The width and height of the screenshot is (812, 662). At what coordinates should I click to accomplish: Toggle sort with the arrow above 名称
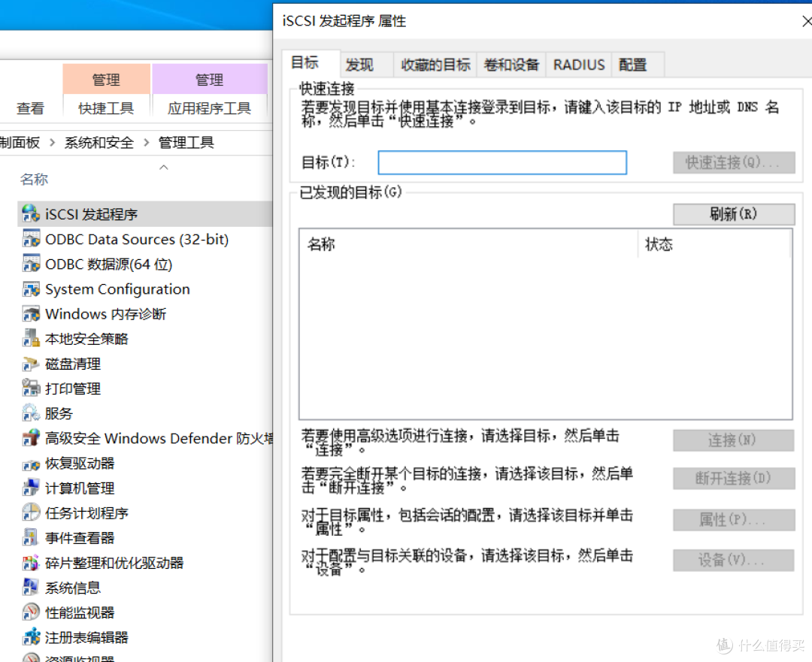pyautogui.click(x=164, y=167)
